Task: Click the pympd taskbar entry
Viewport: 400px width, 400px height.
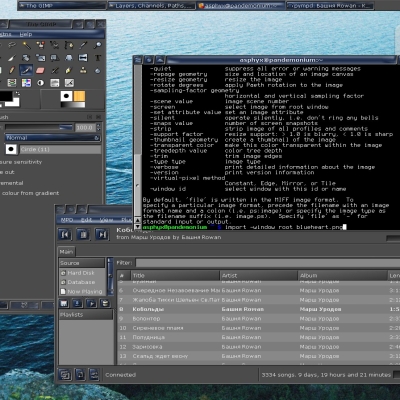Action: (330, 6)
